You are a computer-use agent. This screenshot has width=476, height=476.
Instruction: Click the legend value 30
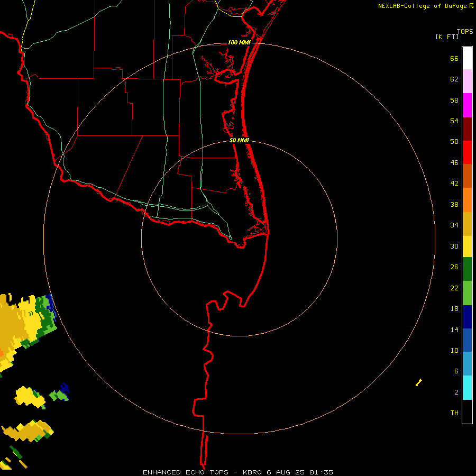click(x=454, y=246)
